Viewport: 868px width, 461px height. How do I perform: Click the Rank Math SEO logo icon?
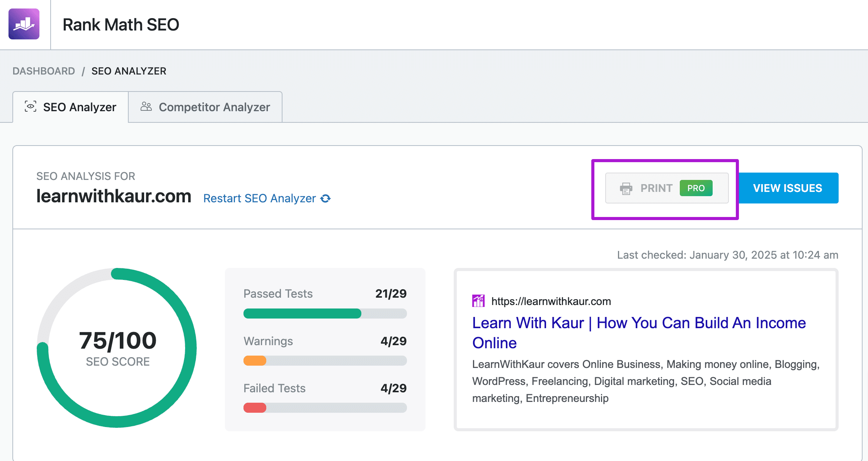coord(24,24)
